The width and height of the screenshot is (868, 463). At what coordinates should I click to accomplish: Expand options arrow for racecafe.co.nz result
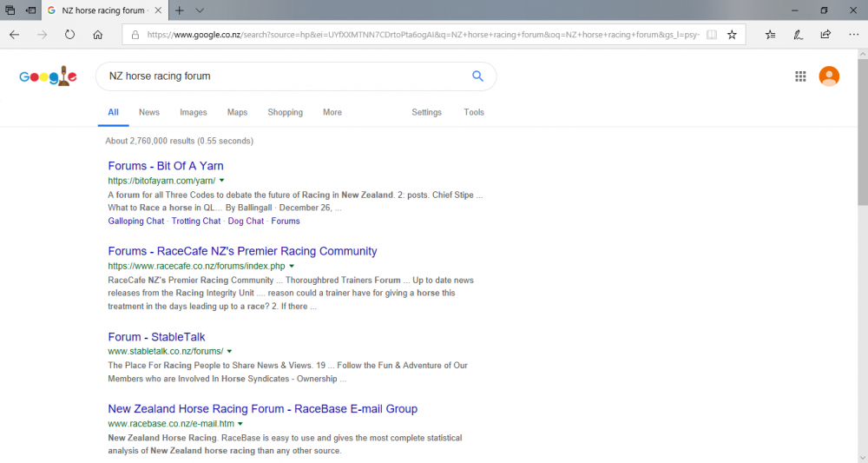pos(292,266)
